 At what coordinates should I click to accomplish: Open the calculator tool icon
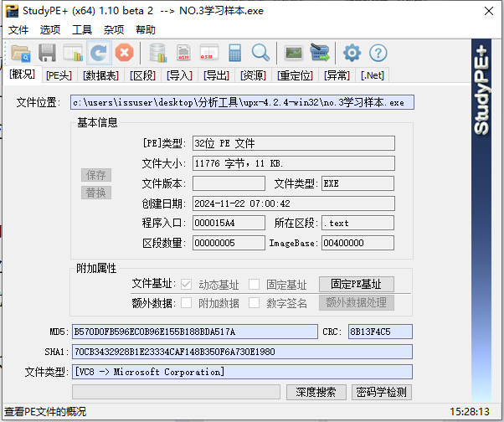(x=234, y=53)
